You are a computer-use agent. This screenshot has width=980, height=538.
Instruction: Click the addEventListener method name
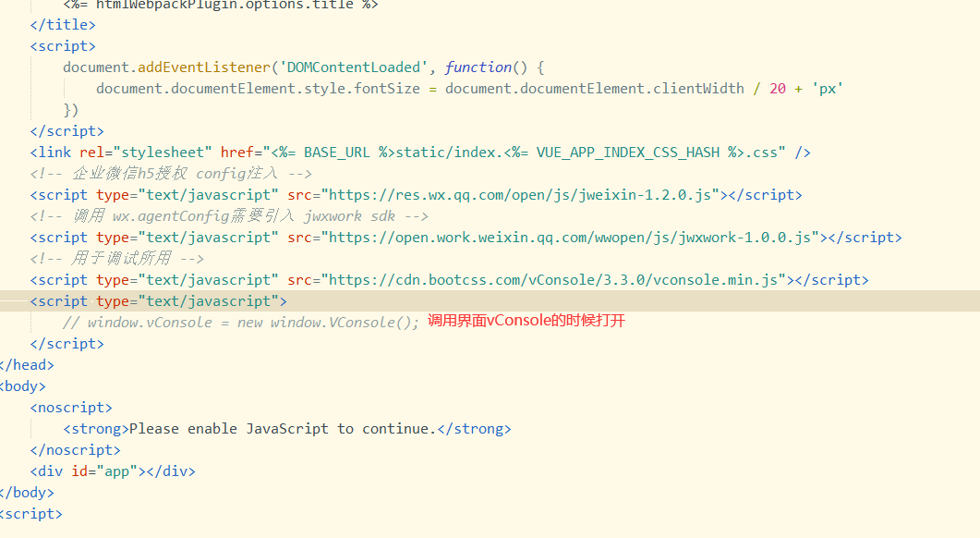click(204, 67)
